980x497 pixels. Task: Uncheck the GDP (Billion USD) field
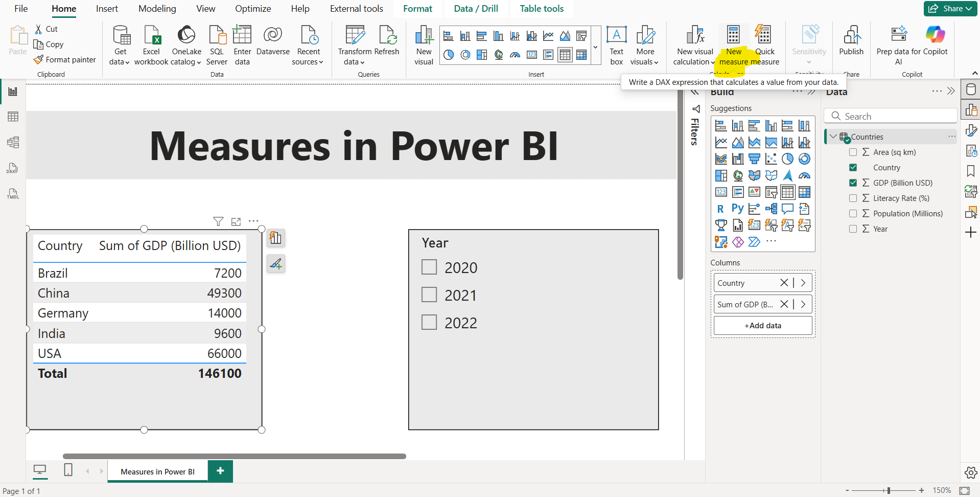tap(853, 183)
